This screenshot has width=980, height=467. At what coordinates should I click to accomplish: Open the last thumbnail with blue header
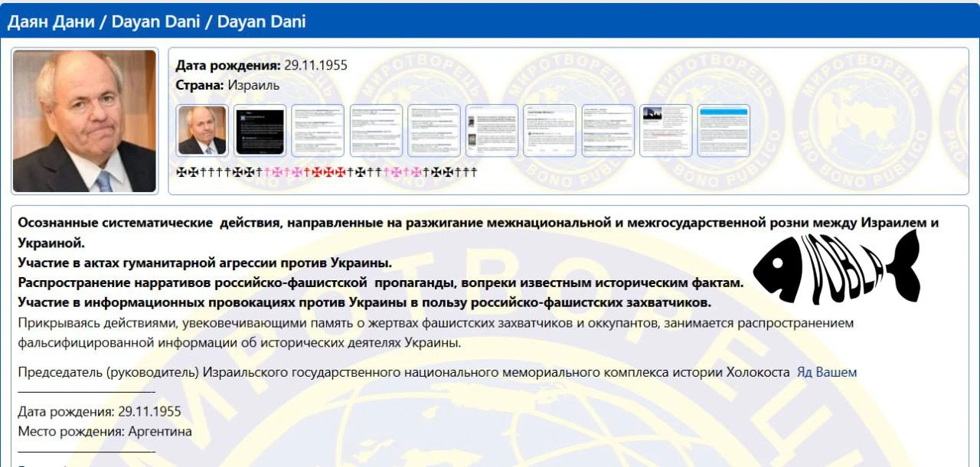coord(724,131)
